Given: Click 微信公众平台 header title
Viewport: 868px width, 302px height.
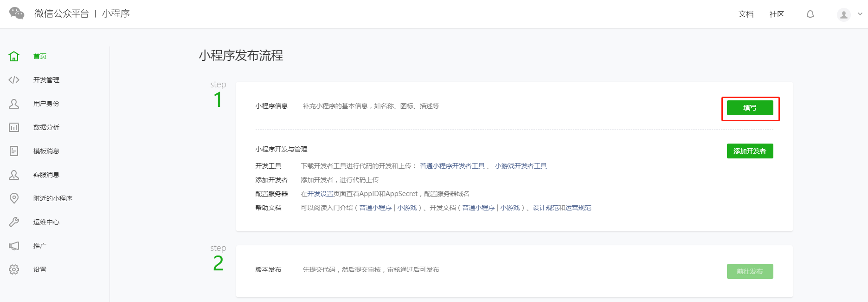Looking at the screenshot, I should coord(61,13).
